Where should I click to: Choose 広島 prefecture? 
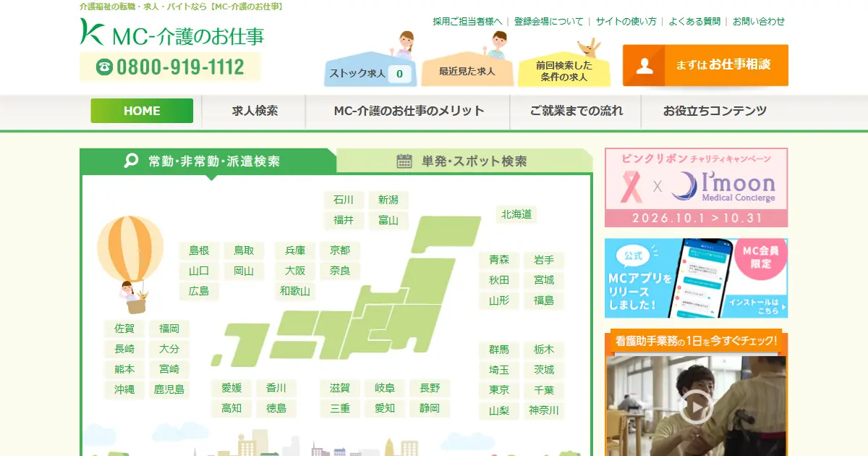(199, 292)
